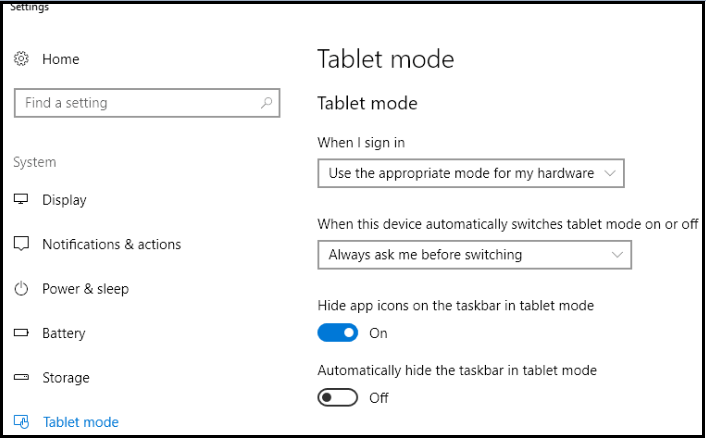Click the Find a setting field
Viewport: 706px width, 438px height.
tap(147, 103)
